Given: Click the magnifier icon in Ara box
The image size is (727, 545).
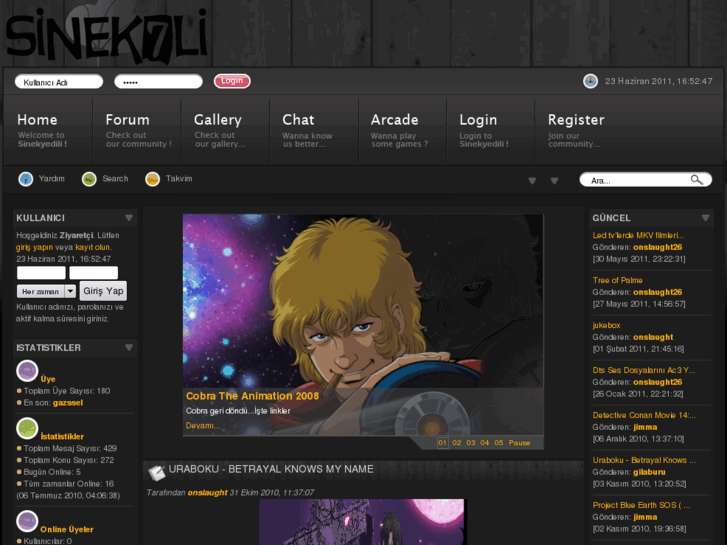Looking at the screenshot, I should 696,180.
